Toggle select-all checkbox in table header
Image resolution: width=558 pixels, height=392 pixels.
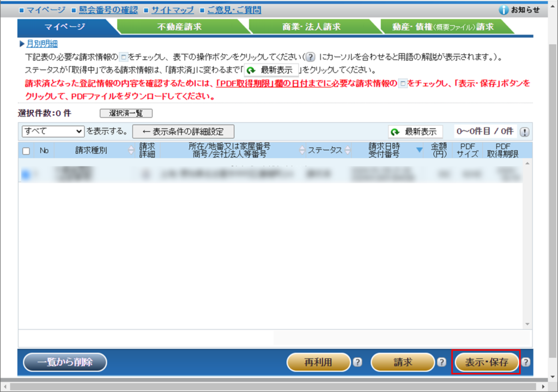(26, 151)
